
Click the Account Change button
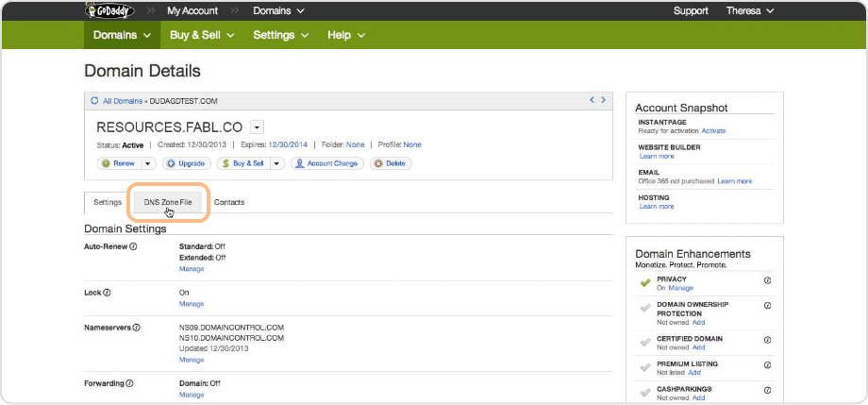[x=327, y=163]
